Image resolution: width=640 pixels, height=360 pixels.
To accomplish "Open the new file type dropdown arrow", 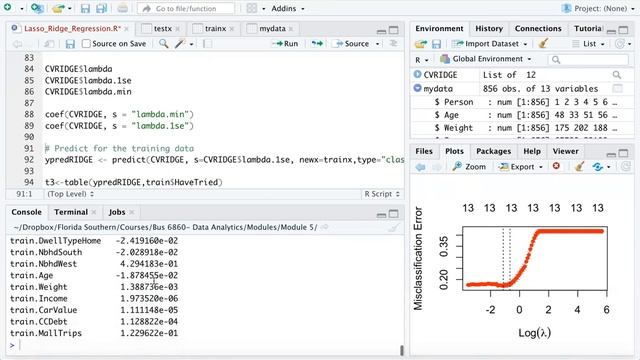I will coord(22,9).
